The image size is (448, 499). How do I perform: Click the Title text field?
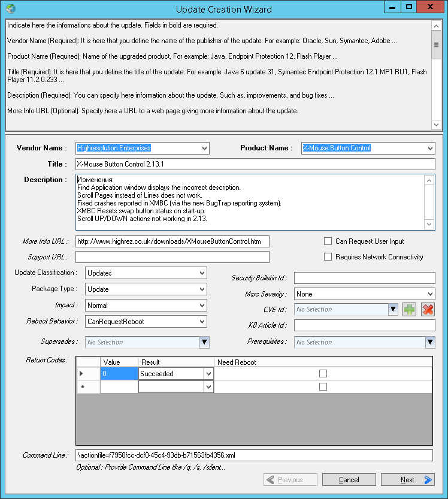255,164
